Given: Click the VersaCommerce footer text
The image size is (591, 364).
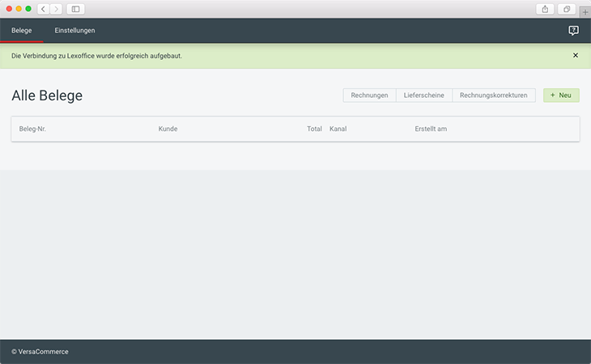Looking at the screenshot, I should (40, 352).
